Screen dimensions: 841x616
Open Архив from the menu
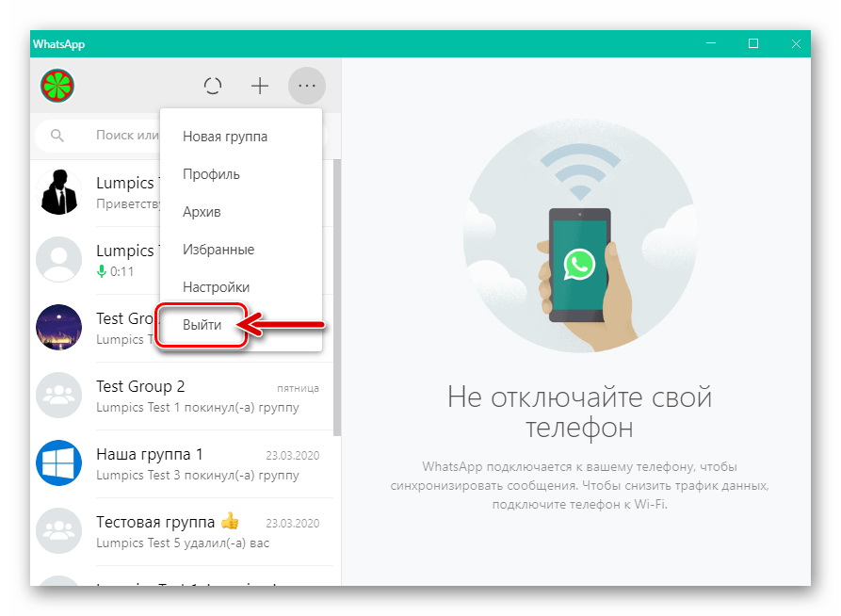click(x=241, y=212)
